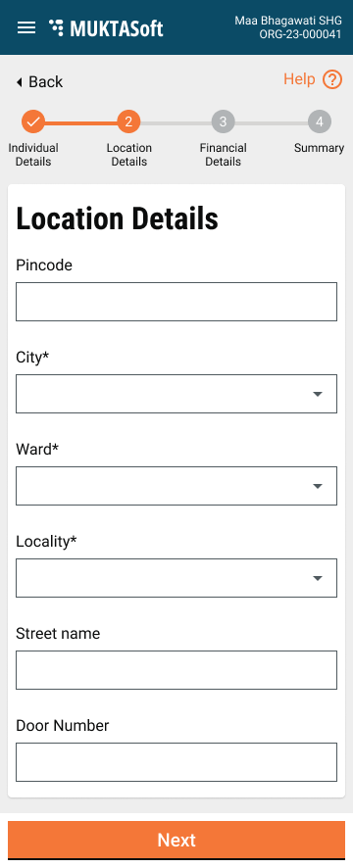This screenshot has width=353, height=868.
Task: Select step 4 Summary circle
Action: (x=320, y=121)
